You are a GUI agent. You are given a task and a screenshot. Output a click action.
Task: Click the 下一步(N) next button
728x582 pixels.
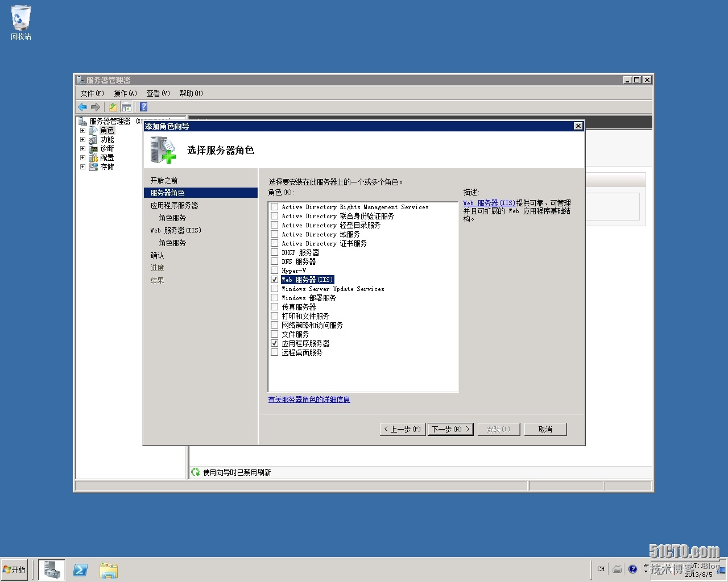coord(450,429)
